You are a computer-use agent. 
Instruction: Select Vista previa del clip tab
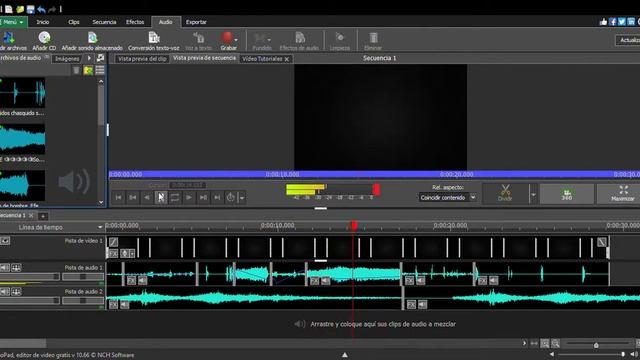142,59
